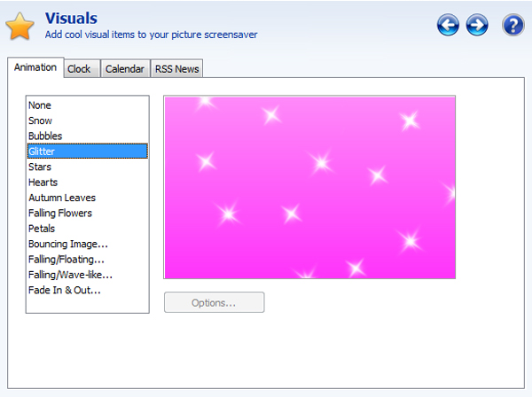Click the back arrow navigation icon

coord(448,26)
